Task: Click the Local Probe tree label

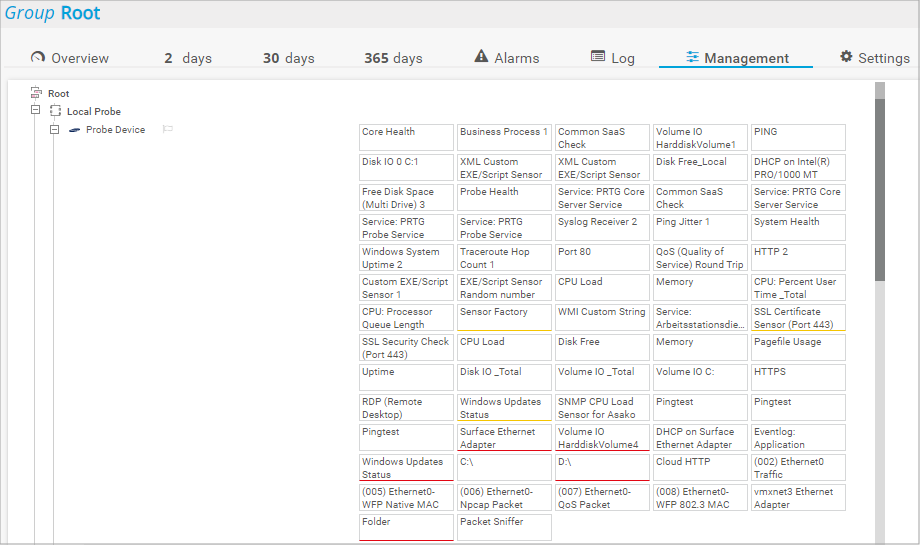Action: click(x=94, y=111)
